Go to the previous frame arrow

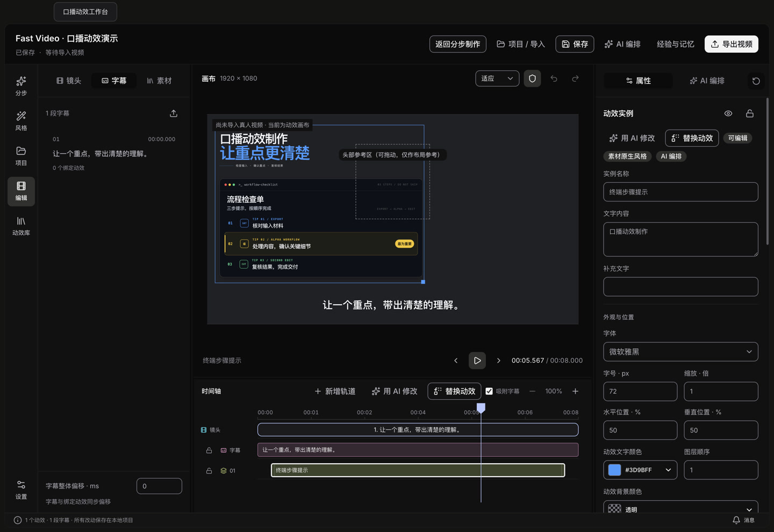[x=456, y=361]
